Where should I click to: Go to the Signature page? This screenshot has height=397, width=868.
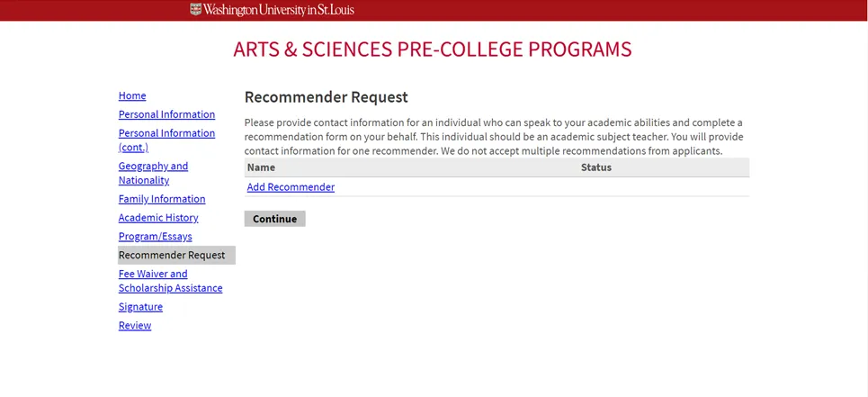coord(140,307)
